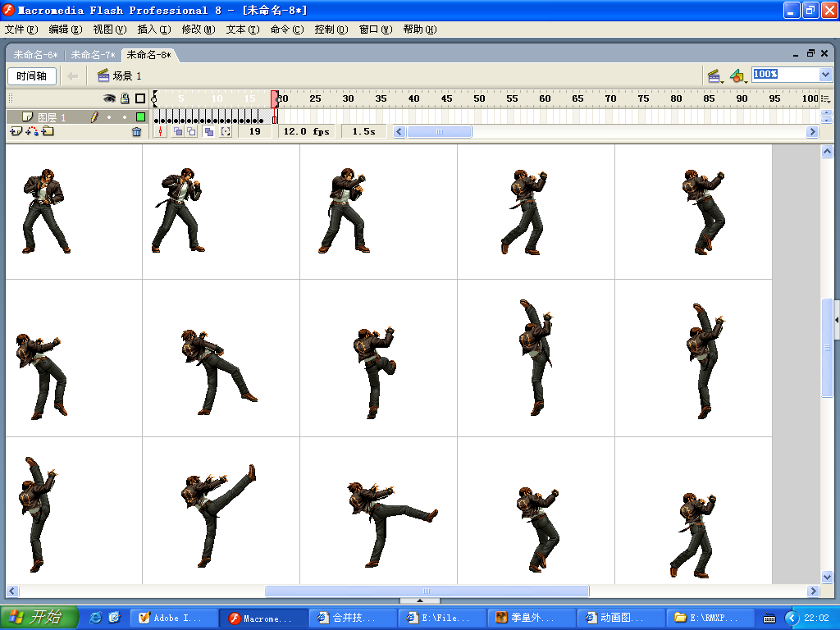Switch to the 未命名-7* document tab
840x630 pixels.
(x=93, y=55)
